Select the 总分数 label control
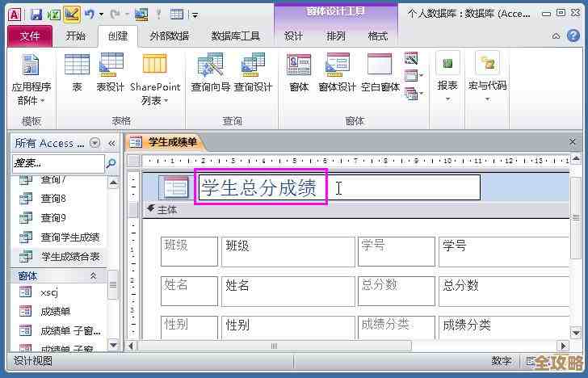 point(397,291)
